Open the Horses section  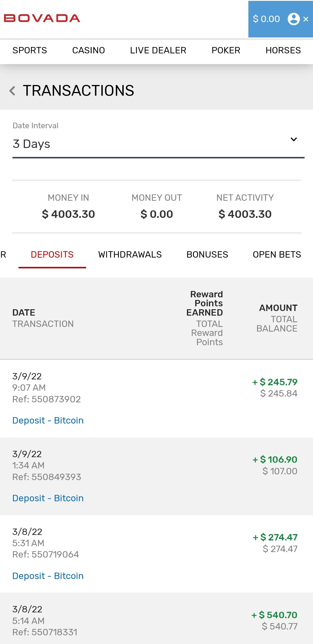pos(283,50)
